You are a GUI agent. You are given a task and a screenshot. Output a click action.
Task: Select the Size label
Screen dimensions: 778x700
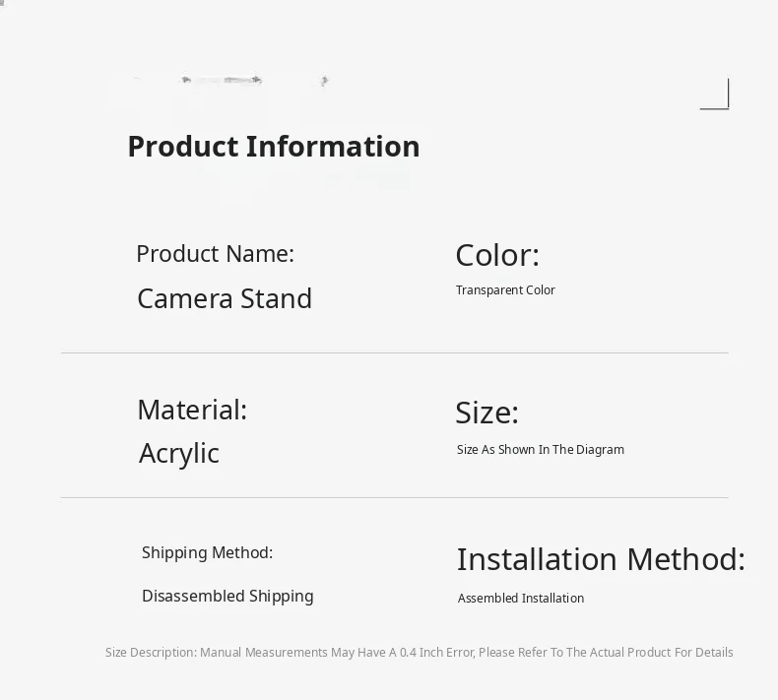(x=486, y=413)
